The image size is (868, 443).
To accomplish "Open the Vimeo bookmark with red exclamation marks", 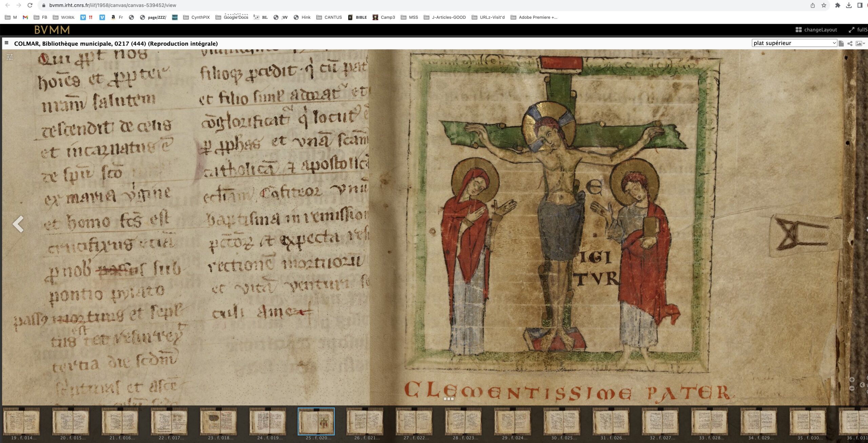I will click(86, 17).
